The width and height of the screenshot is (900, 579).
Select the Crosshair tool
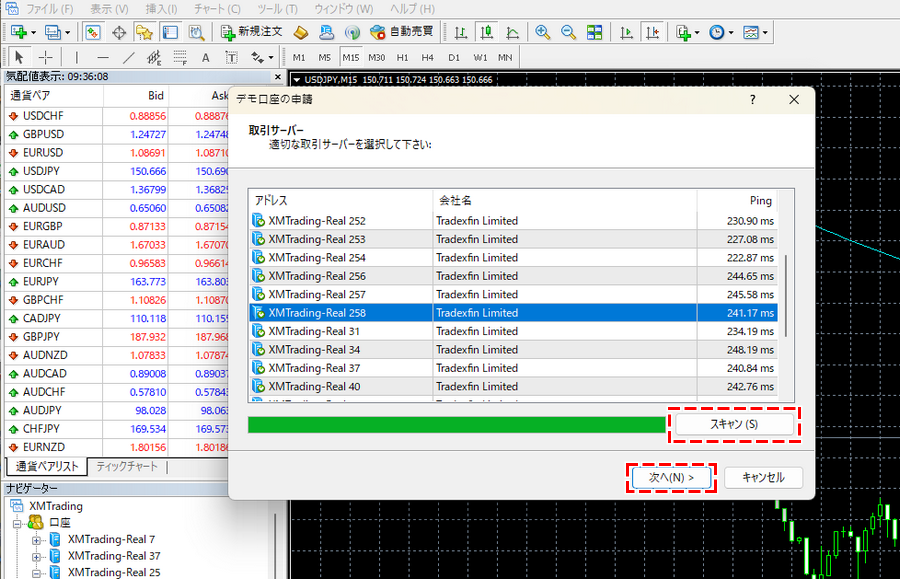45,57
